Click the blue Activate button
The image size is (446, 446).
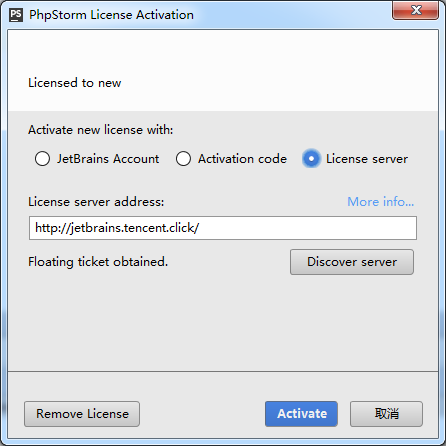[x=301, y=414]
